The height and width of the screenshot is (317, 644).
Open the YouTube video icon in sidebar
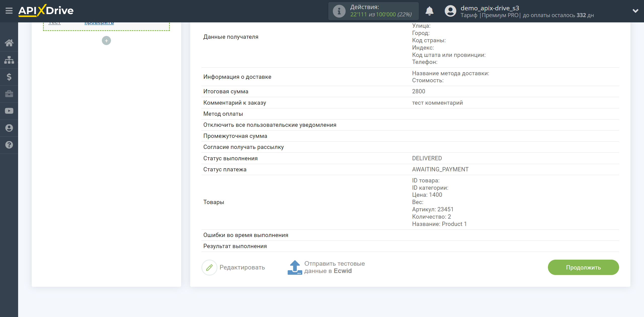(x=9, y=111)
